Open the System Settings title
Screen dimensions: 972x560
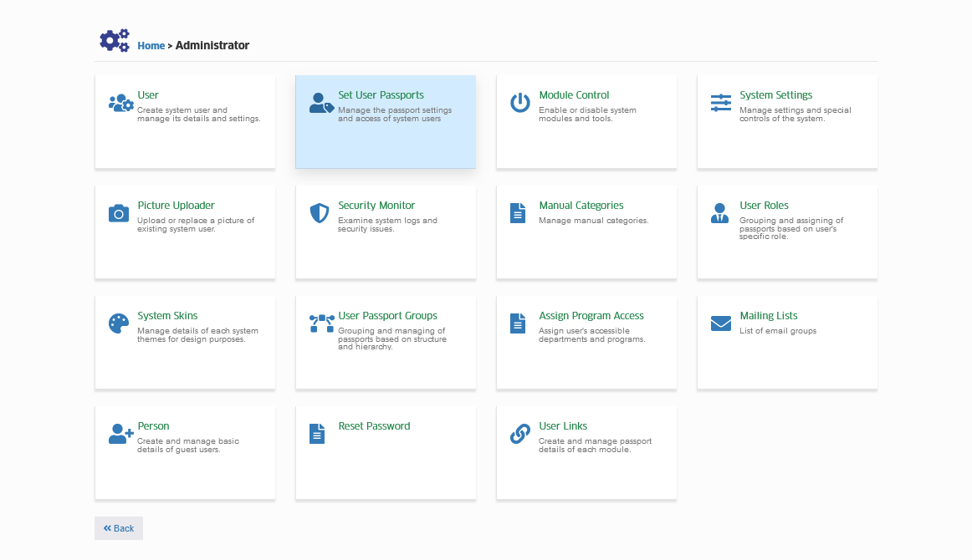[x=776, y=95]
